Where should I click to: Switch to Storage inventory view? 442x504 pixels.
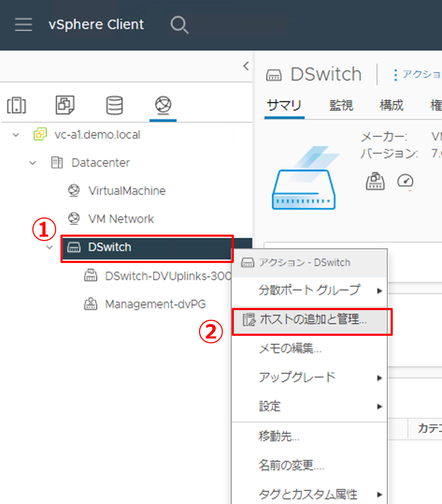point(114,106)
